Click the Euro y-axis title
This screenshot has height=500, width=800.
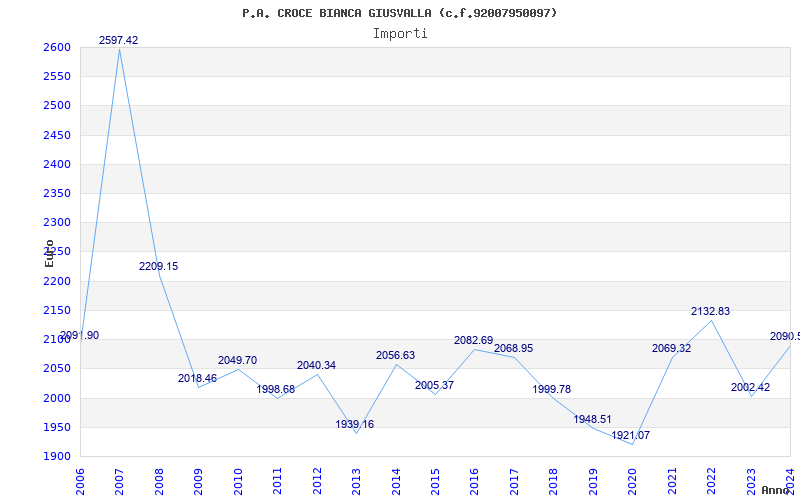click(x=49, y=253)
